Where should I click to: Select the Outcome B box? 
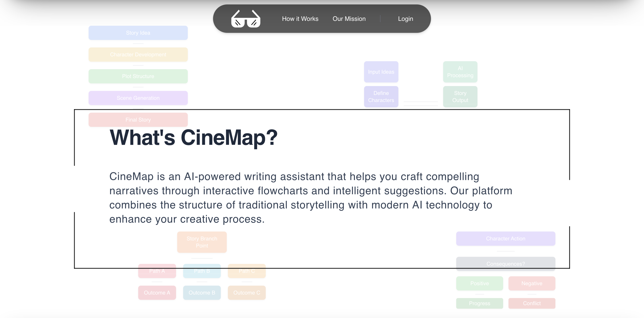pyautogui.click(x=202, y=292)
